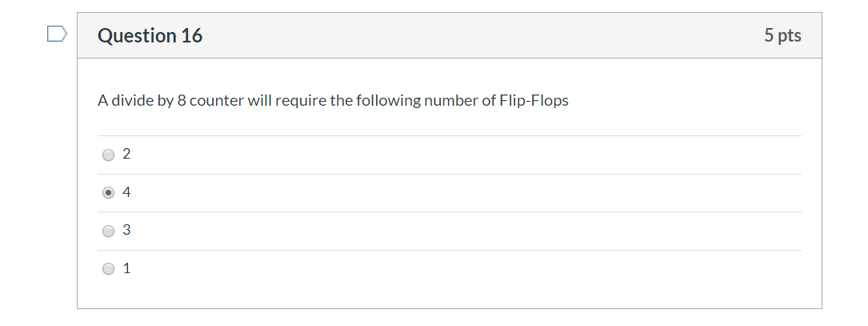Click the word "counter" in the question
This screenshot has width=868, height=326.
pyautogui.click(x=217, y=101)
